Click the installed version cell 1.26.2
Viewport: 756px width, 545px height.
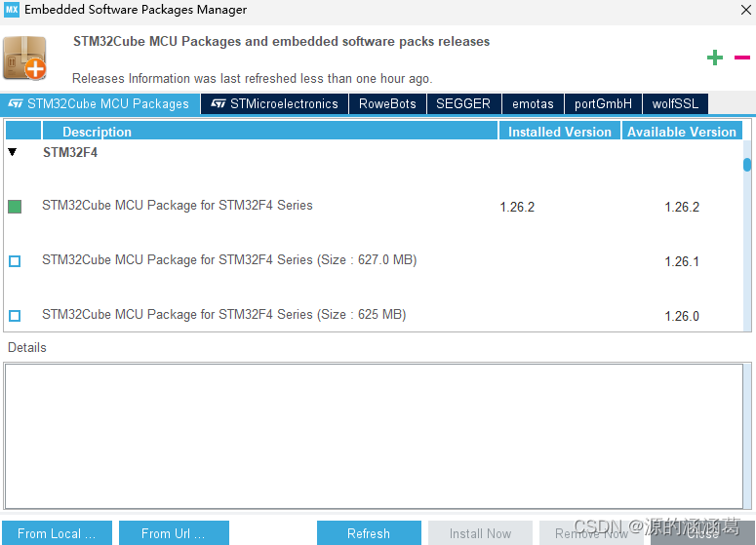pos(517,208)
